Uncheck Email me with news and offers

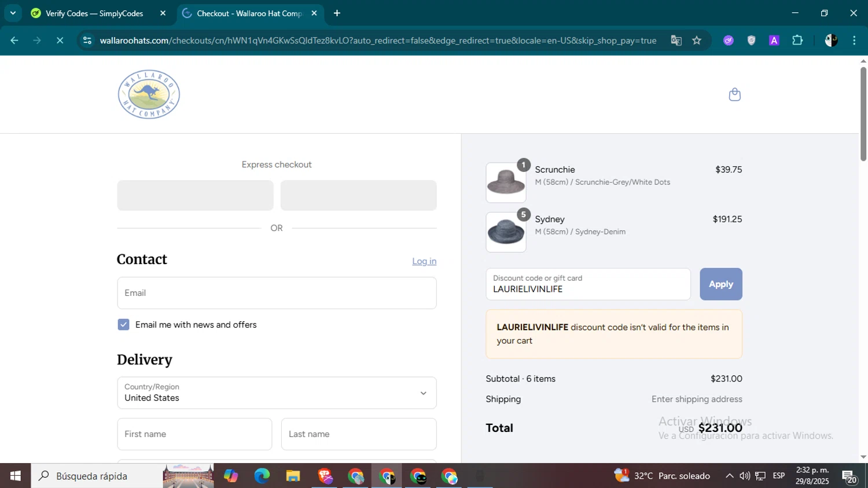click(123, 325)
